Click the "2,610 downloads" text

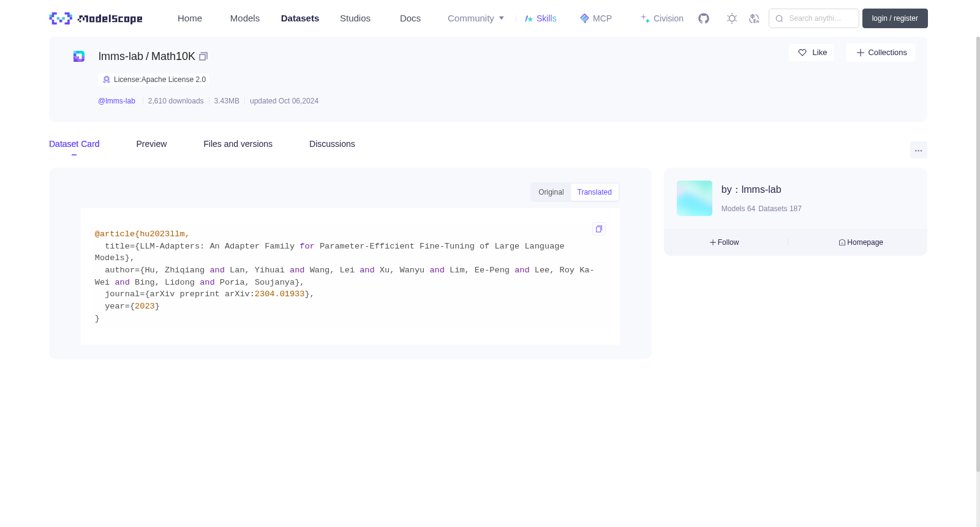tap(176, 101)
